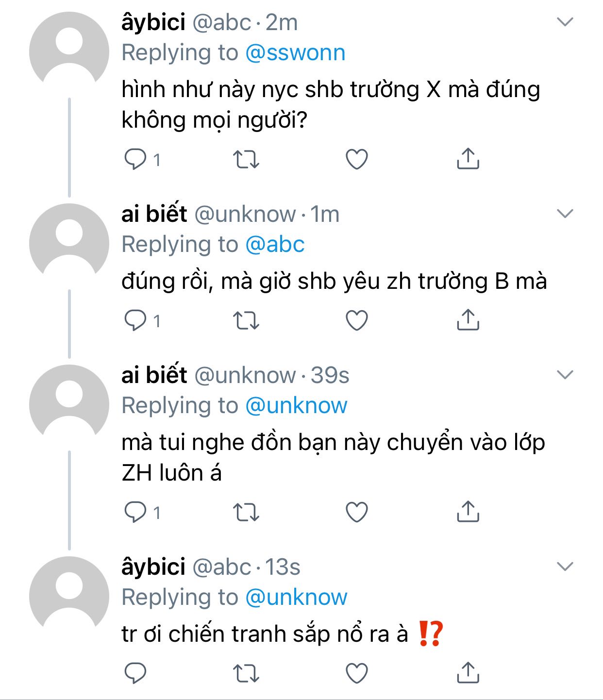603x700 pixels.
Task: Open more options on the 39s tweet
Action: (x=565, y=375)
